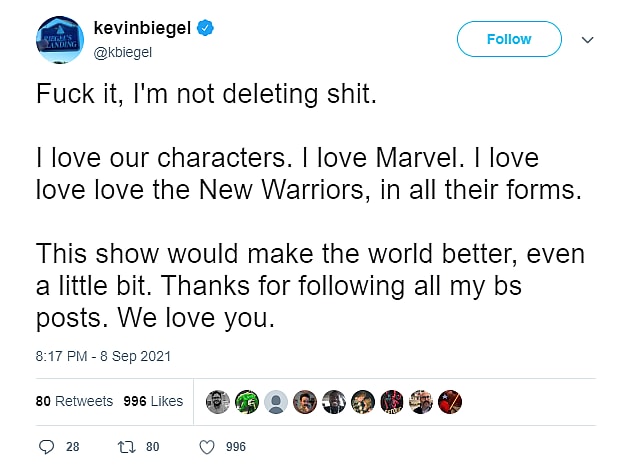
Task: View the 996 Likes list
Action: (x=153, y=401)
